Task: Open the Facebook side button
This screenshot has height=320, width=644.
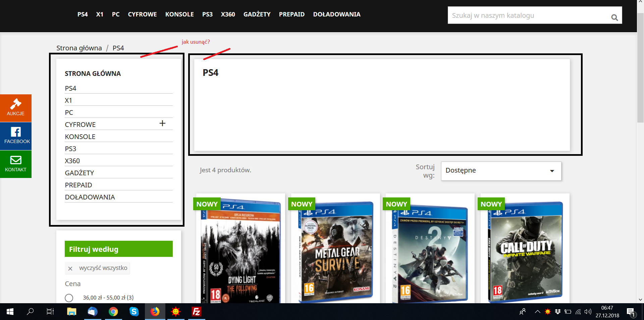Action: pyautogui.click(x=16, y=136)
